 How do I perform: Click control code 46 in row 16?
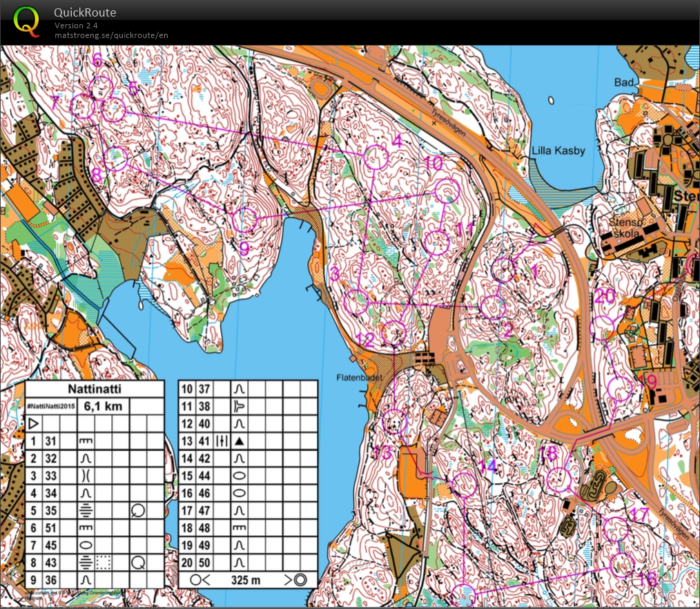pos(204,494)
